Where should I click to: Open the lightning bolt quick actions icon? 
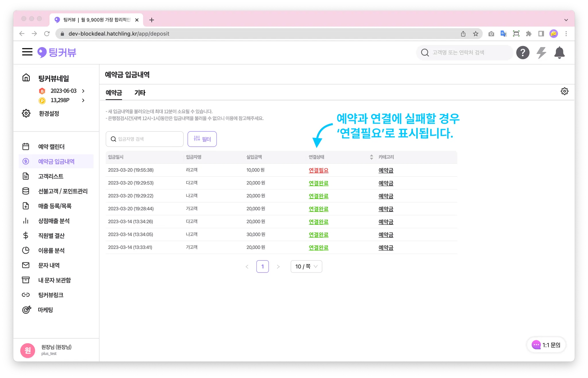541,53
